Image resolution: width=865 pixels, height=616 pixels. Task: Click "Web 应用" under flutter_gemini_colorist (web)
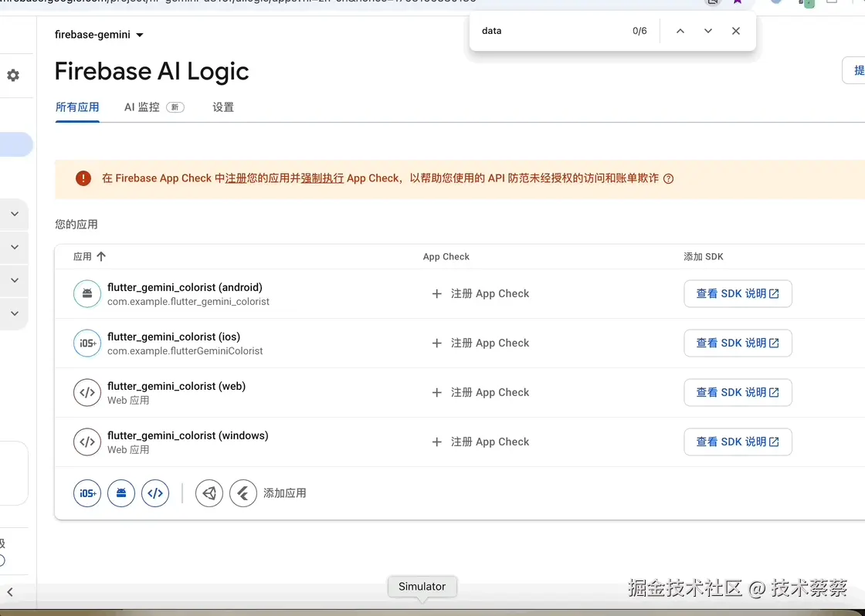(x=128, y=401)
